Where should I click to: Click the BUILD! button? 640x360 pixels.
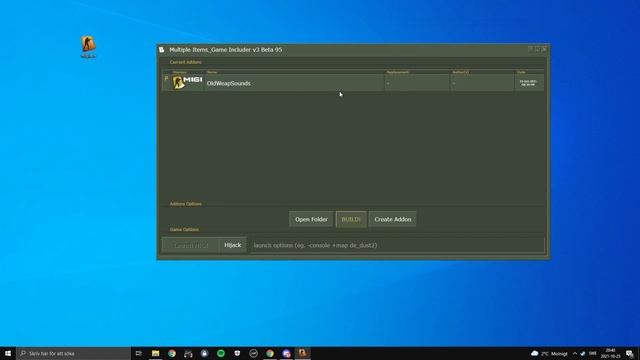tap(351, 219)
